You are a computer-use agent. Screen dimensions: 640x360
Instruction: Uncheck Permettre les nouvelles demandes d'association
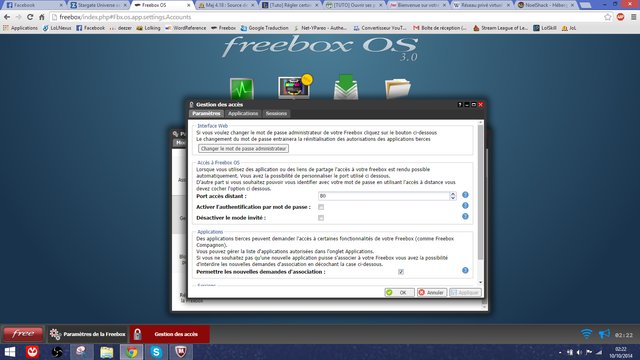click(401, 271)
